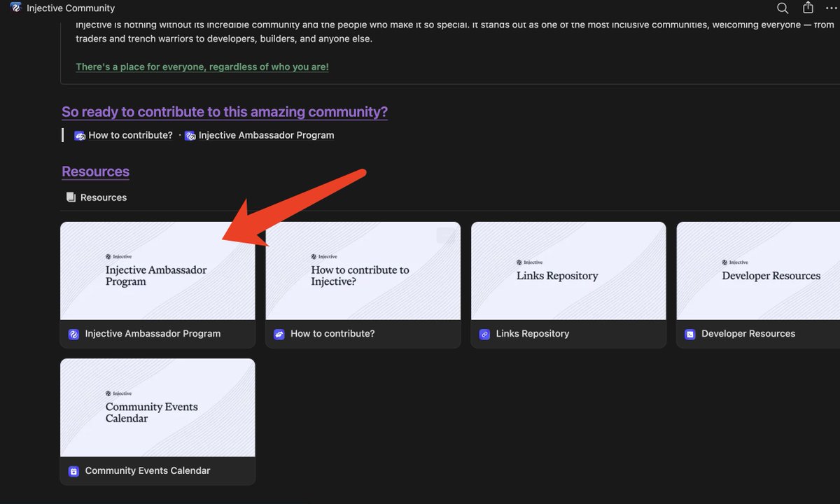
Task: Open the three-dots more options menu
Action: coord(831,8)
